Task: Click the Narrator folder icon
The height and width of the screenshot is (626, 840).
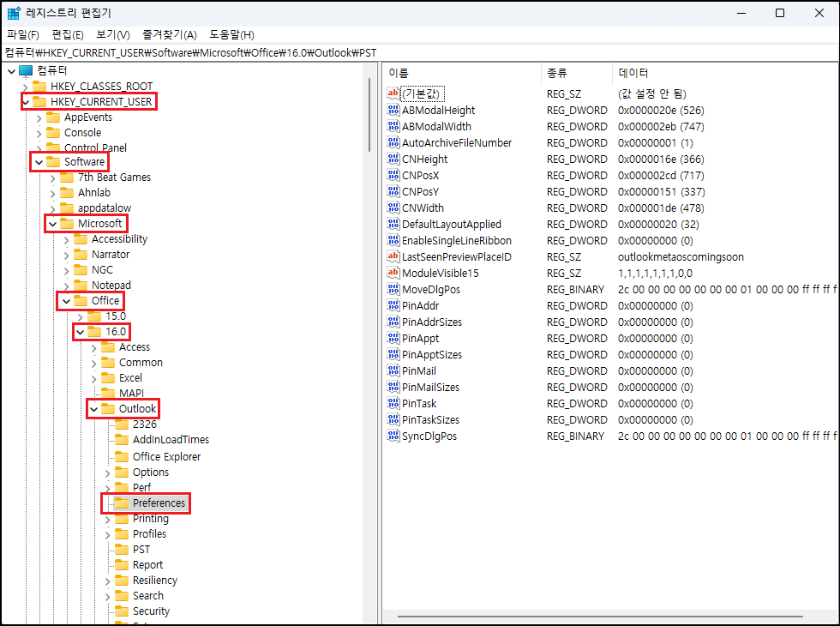Action: click(81, 254)
